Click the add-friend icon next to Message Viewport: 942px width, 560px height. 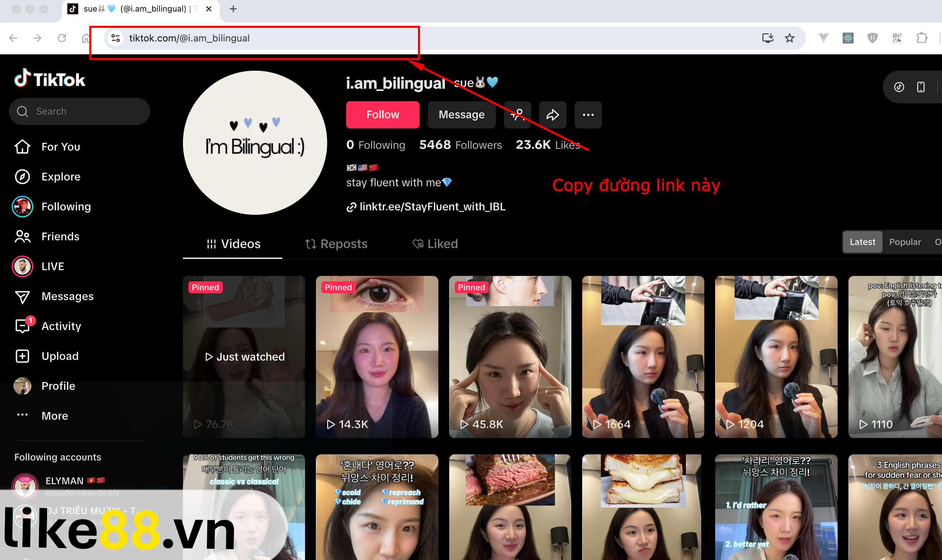(x=517, y=115)
